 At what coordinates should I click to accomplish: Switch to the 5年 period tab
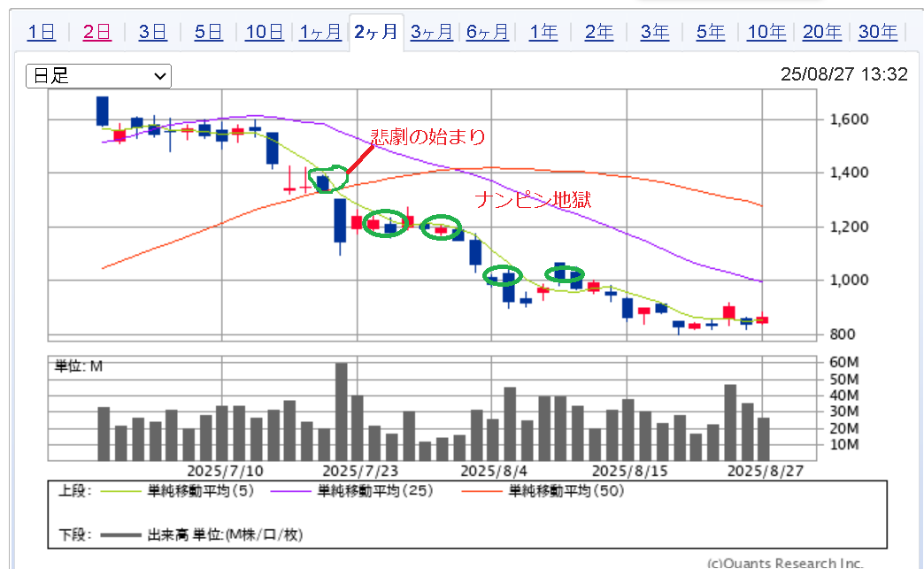click(x=711, y=33)
